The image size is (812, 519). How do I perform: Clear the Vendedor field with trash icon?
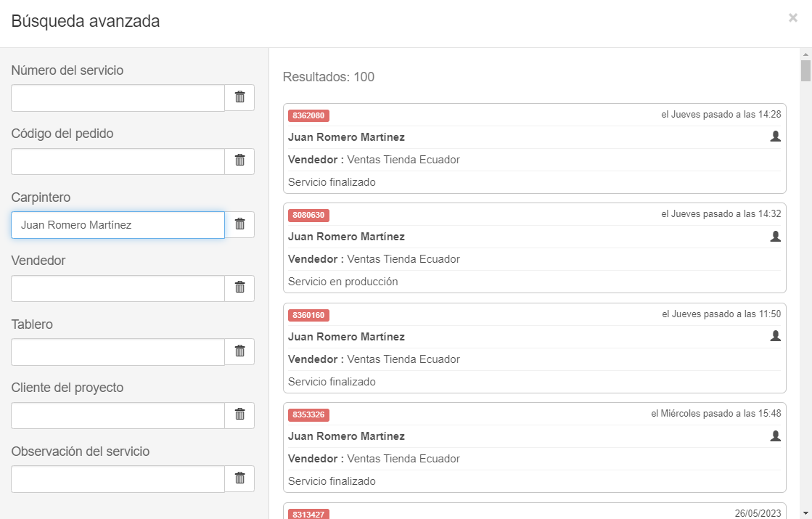239,288
